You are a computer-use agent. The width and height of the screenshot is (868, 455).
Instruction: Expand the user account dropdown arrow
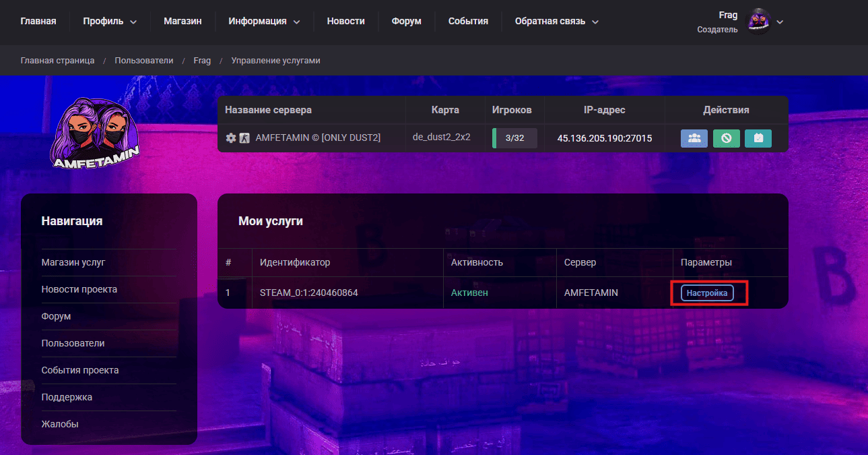click(x=780, y=22)
